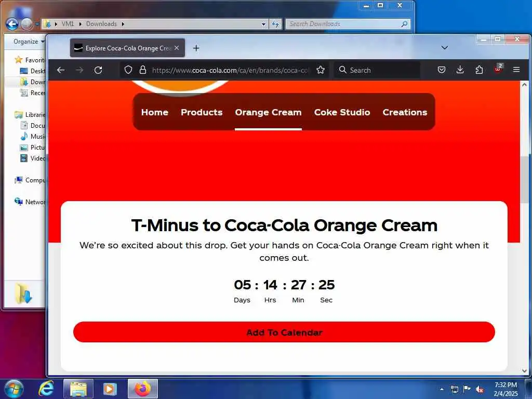Bookmark this page with the star icon
The height and width of the screenshot is (399, 532).
pyautogui.click(x=320, y=70)
